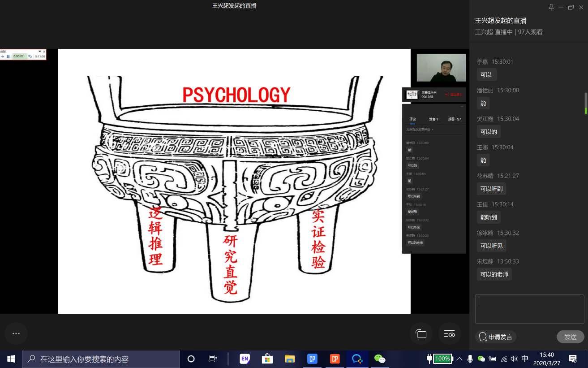588x368 pixels.
Task: Switch to the 观看·97 tab
Action: (454, 119)
